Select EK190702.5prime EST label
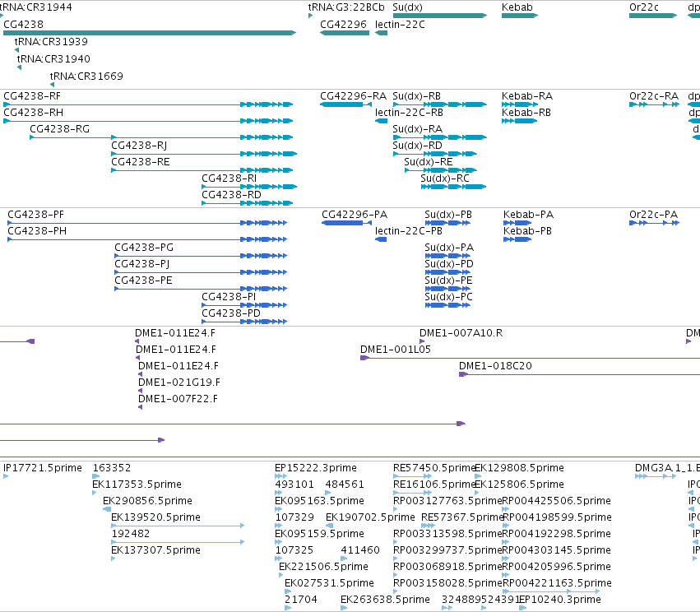The image size is (700, 612). 370,517
